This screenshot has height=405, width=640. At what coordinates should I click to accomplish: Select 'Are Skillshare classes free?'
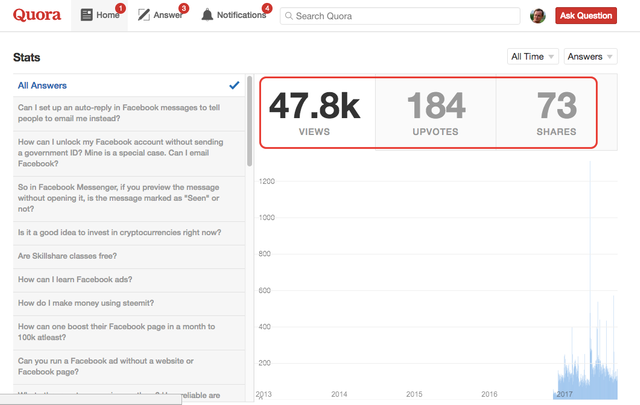click(x=129, y=256)
